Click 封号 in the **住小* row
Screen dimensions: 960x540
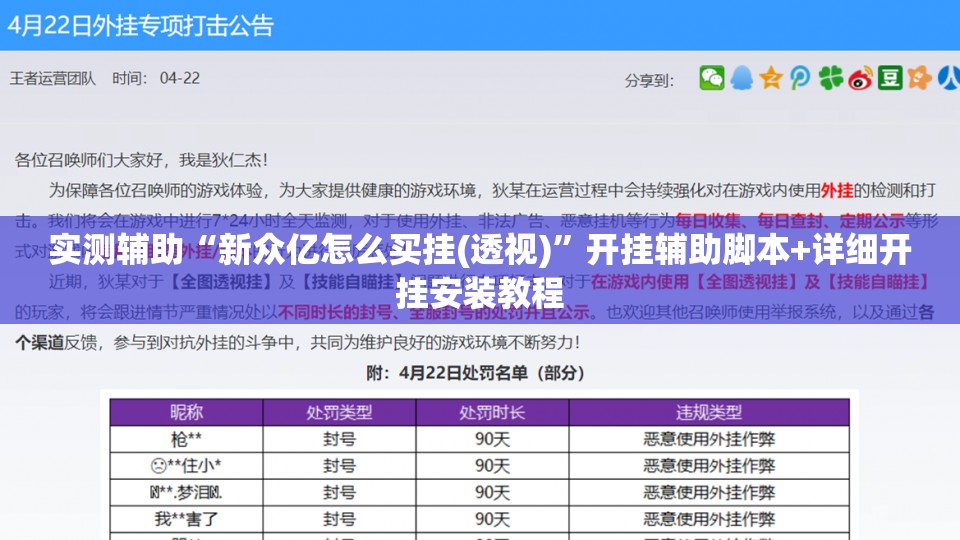click(x=339, y=466)
